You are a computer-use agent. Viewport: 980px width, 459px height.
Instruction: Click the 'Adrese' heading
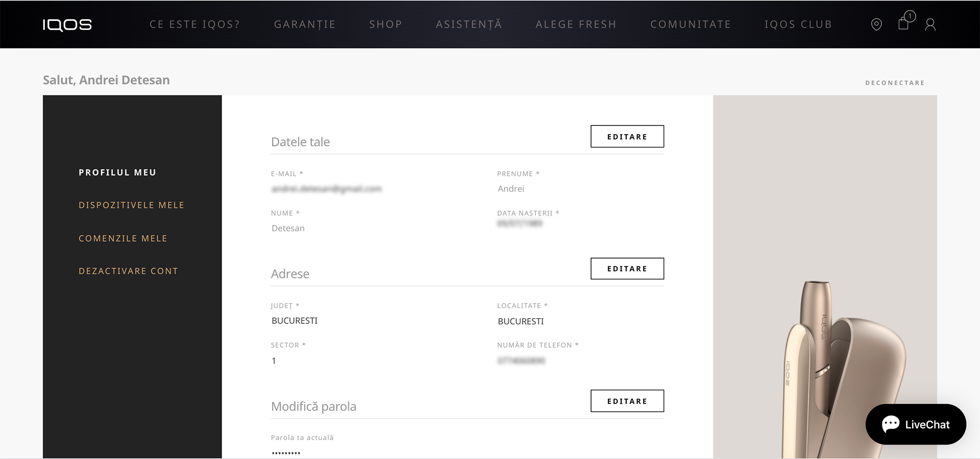[x=290, y=274]
